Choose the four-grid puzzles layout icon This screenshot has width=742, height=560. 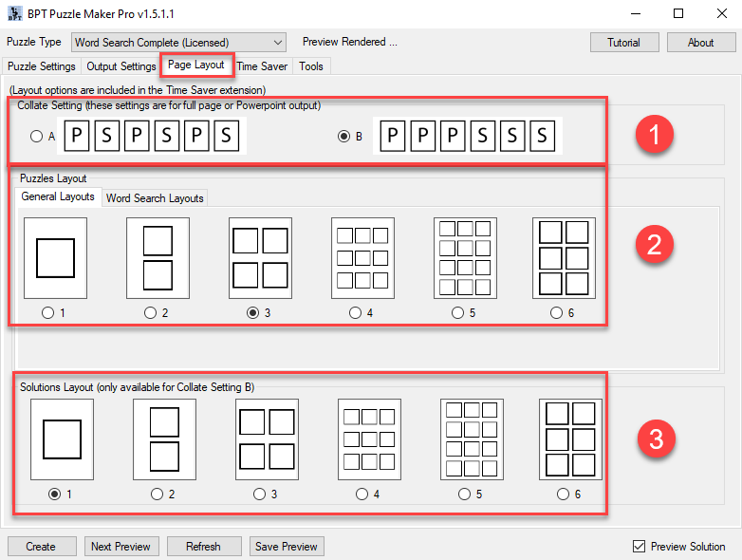[260, 257]
